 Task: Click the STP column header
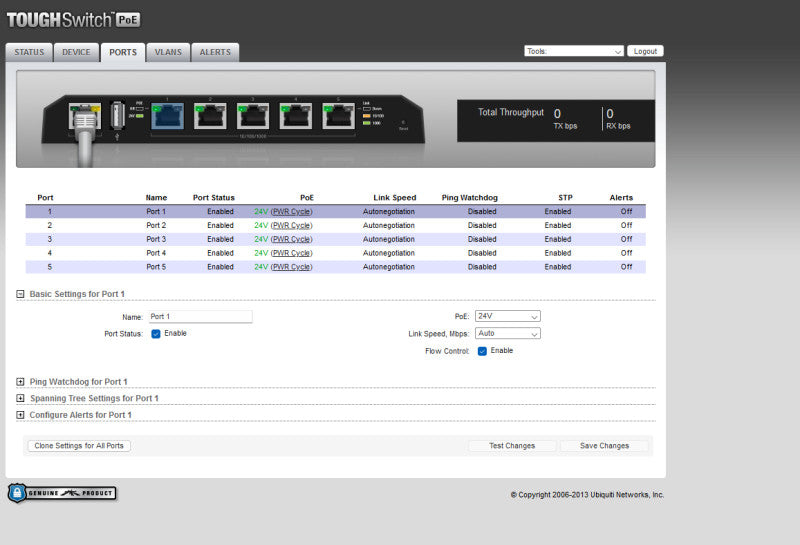pos(565,197)
